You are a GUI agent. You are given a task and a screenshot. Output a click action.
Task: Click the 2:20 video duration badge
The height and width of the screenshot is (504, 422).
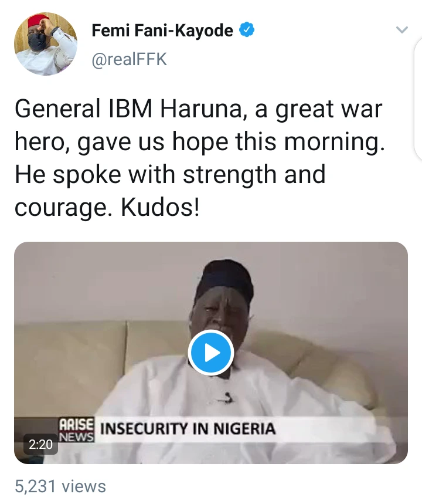(40, 444)
